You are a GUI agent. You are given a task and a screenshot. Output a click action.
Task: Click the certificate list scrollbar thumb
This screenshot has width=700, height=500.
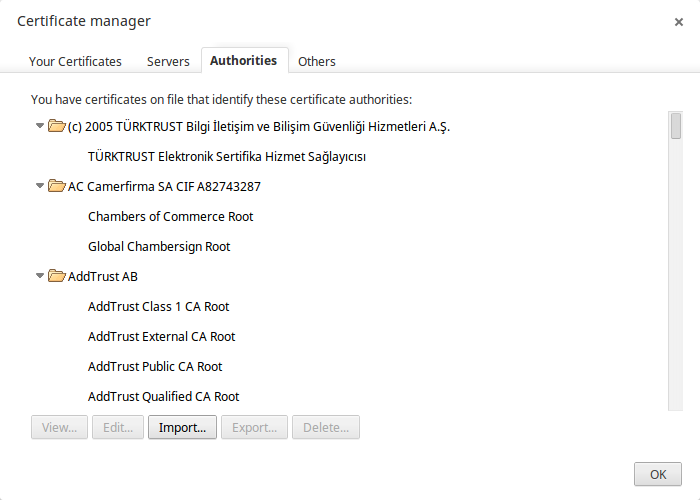point(676,126)
